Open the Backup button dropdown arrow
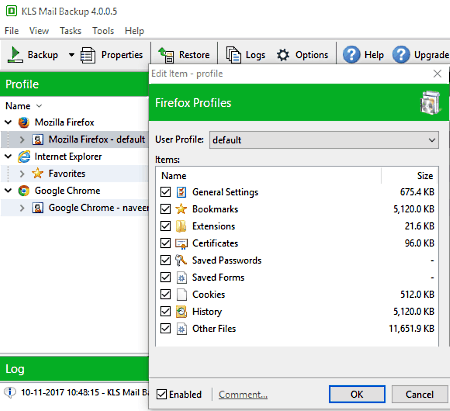The height and width of the screenshot is (411, 450). coord(71,55)
